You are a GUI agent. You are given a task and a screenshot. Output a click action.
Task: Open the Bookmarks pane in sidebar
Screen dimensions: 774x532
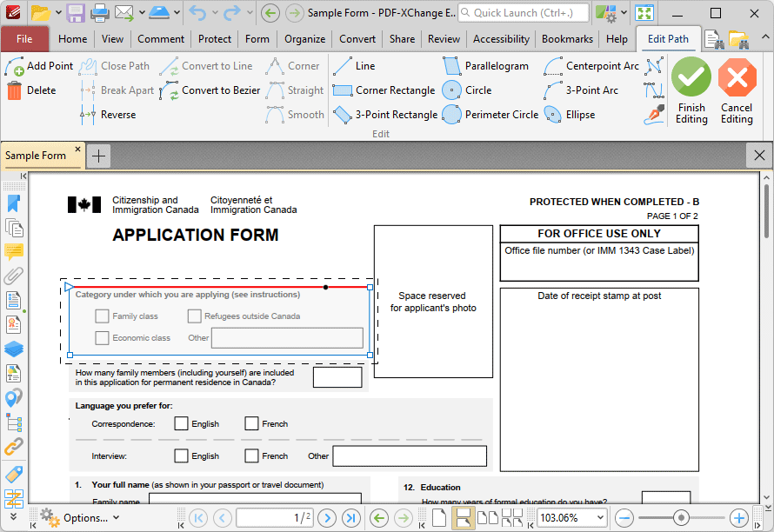click(x=13, y=203)
